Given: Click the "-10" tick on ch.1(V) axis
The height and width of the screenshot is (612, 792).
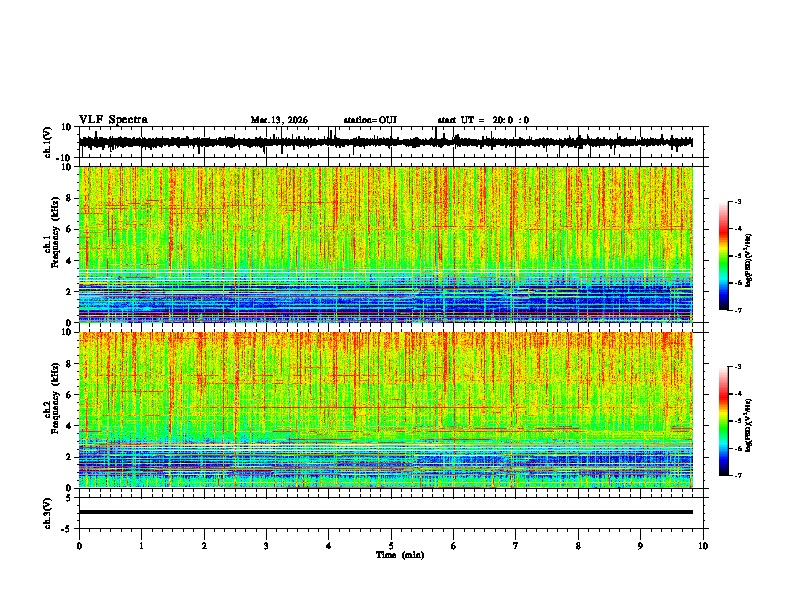Looking at the screenshot, I should click(65, 157).
